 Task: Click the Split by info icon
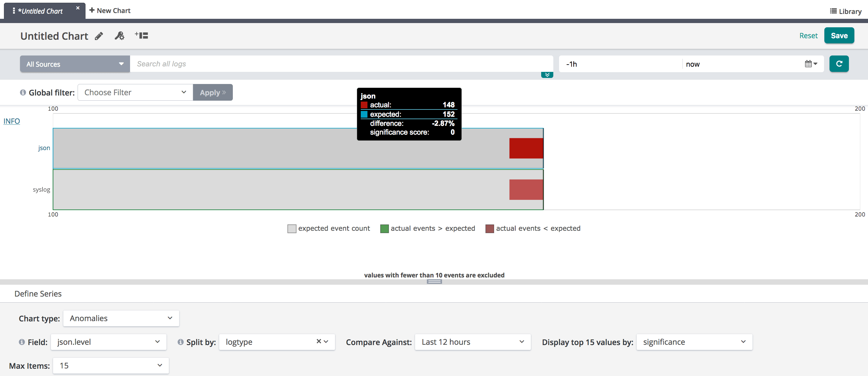[x=181, y=342]
